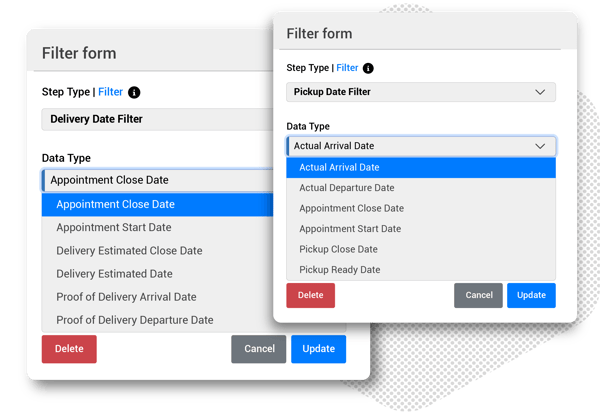Select Delivery Estimated Close Date option
Viewport: 600px width, 415px height.
pyautogui.click(x=129, y=251)
